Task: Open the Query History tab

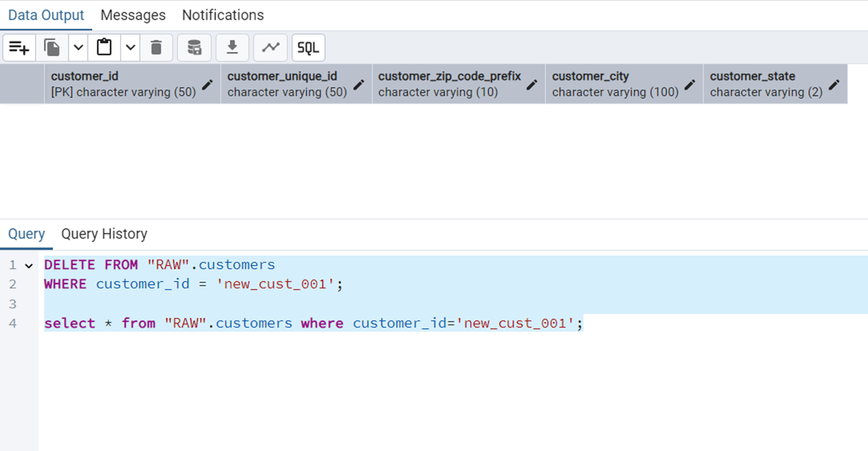Action: [104, 234]
